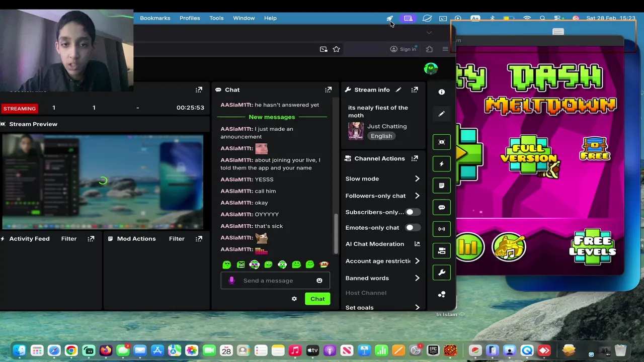
Task: Bookmark page with star icon in address bar
Action: [x=336, y=49]
